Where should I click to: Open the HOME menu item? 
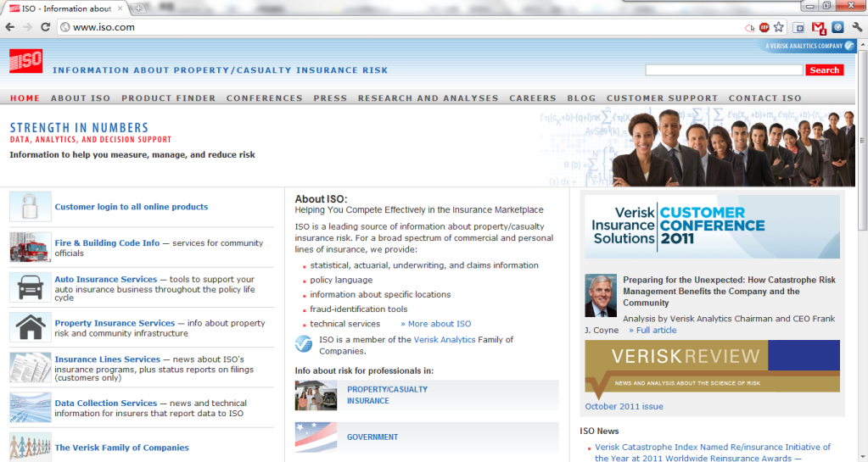coord(25,98)
